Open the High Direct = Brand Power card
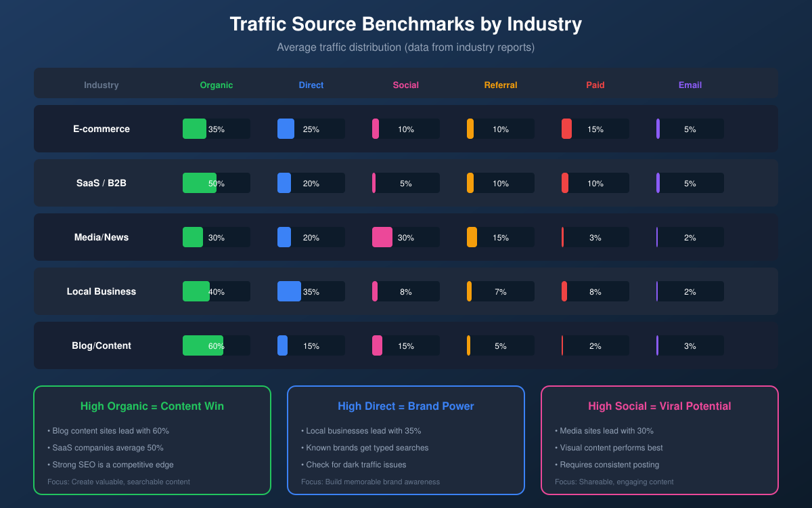The width and height of the screenshot is (812, 508). [406, 440]
